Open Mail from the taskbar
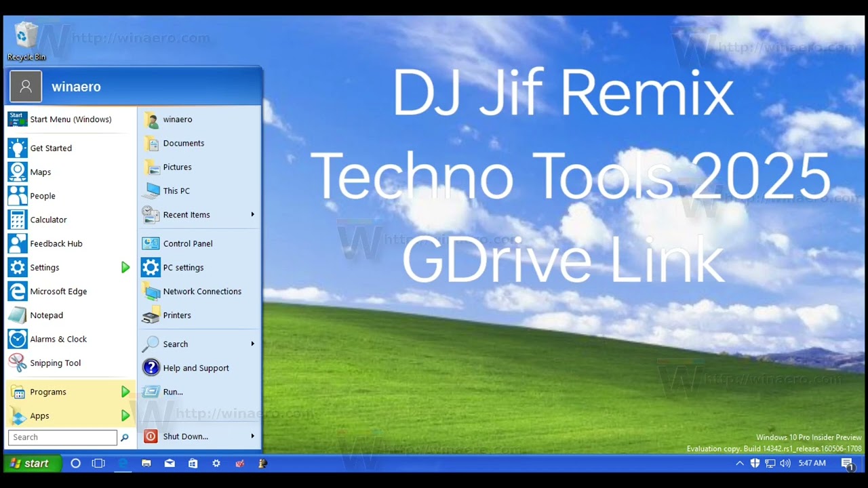This screenshot has height=488, width=868. point(170,463)
